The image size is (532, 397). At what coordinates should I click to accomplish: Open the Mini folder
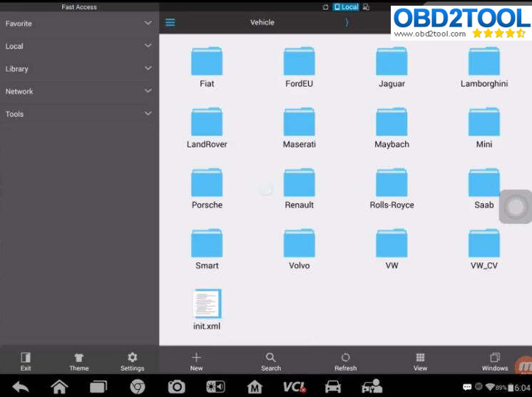484,128
